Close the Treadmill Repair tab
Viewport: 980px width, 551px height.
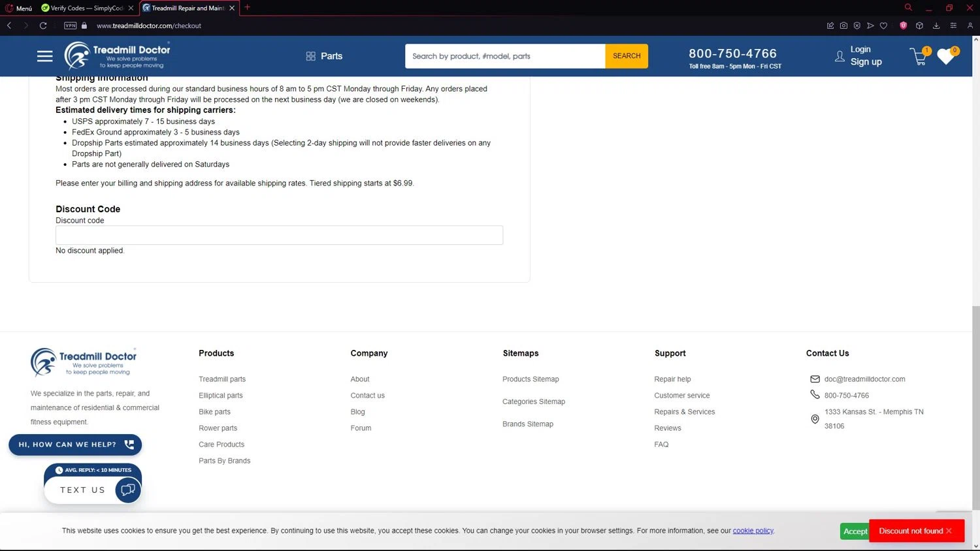coord(232,8)
